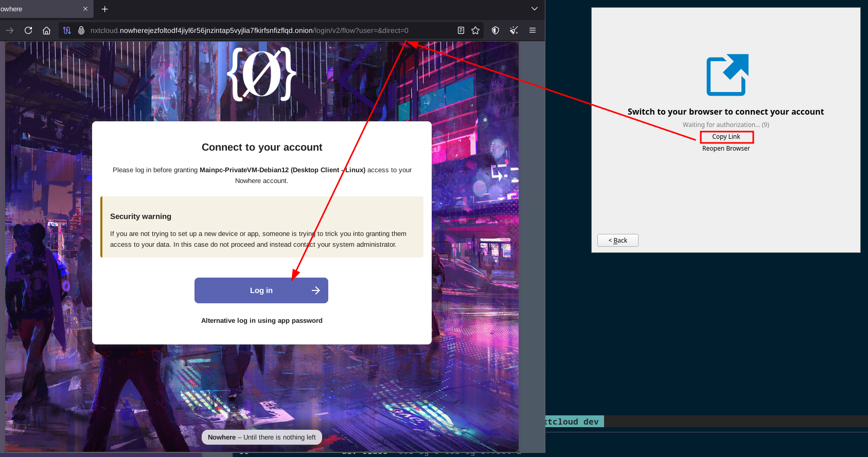This screenshot has height=457, width=868.
Task: Toggle reader view
Action: (x=461, y=30)
